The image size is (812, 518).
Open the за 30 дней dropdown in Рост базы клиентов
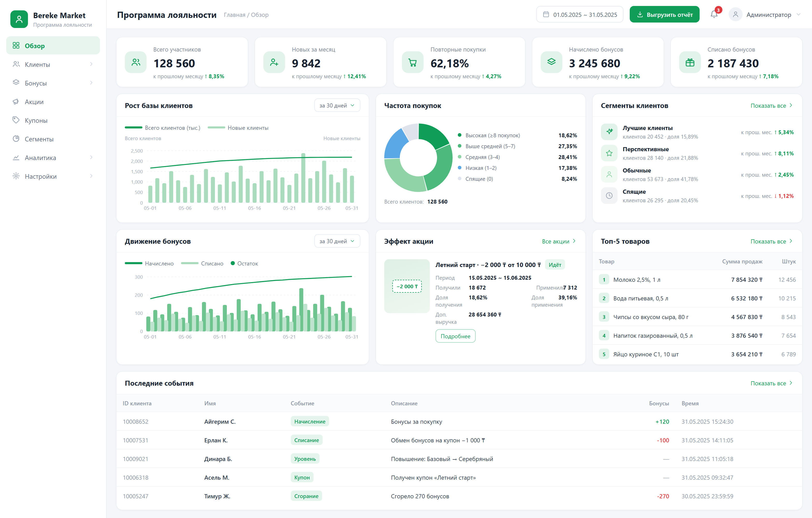tap(337, 106)
